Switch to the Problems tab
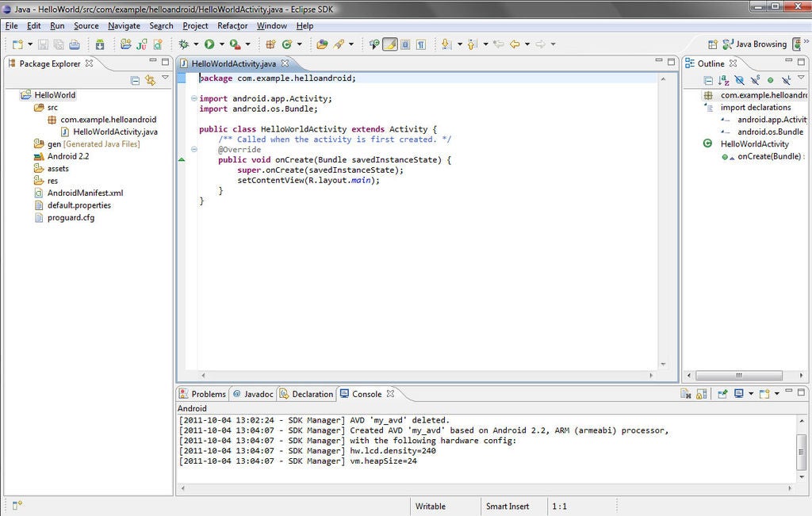812x516 pixels. pyautogui.click(x=203, y=394)
